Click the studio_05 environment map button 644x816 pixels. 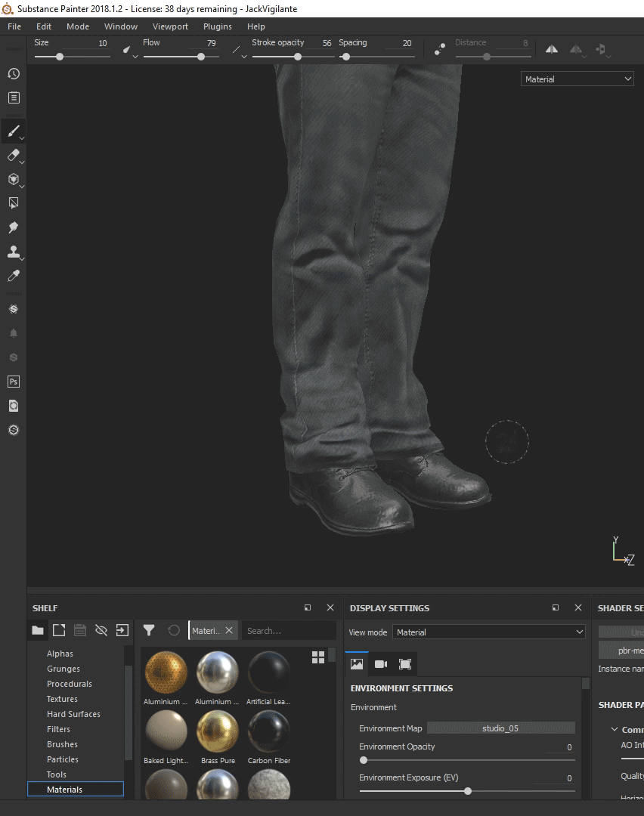click(500, 728)
